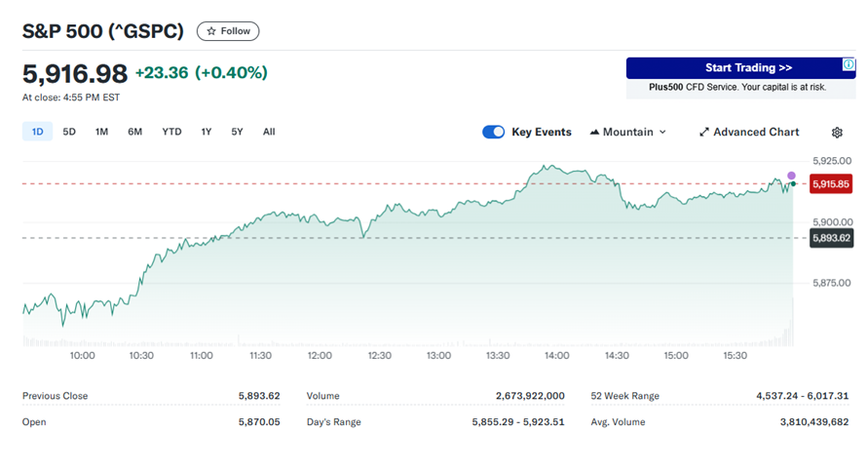The height and width of the screenshot is (471, 868).
Task: Click the Avg. Volume value 3,810,439,682
Action: pyautogui.click(x=814, y=421)
